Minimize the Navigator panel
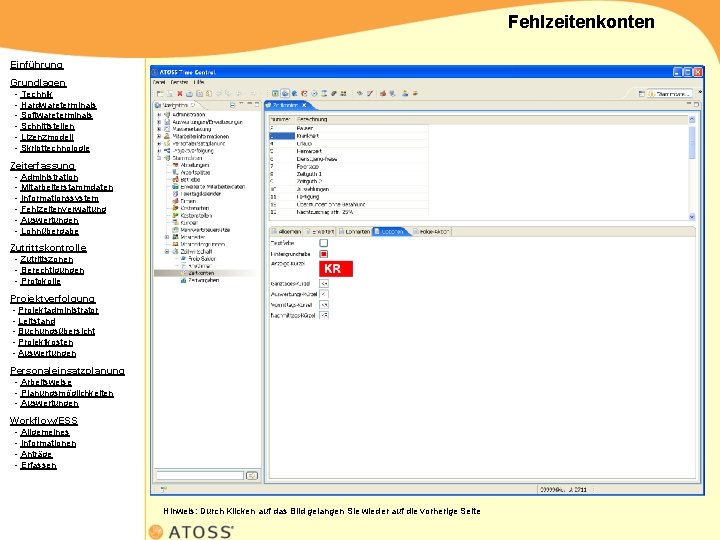Screen dimensions: 720x540 click(250, 105)
